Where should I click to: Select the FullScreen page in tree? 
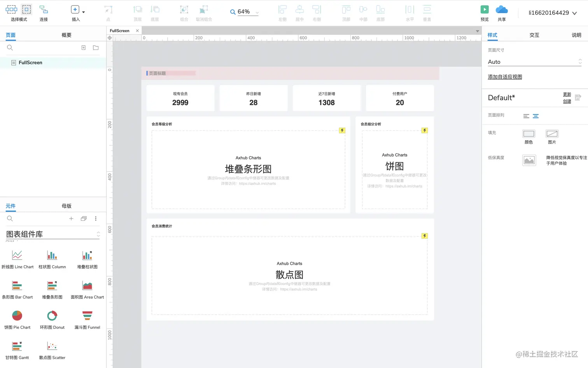click(x=53, y=62)
